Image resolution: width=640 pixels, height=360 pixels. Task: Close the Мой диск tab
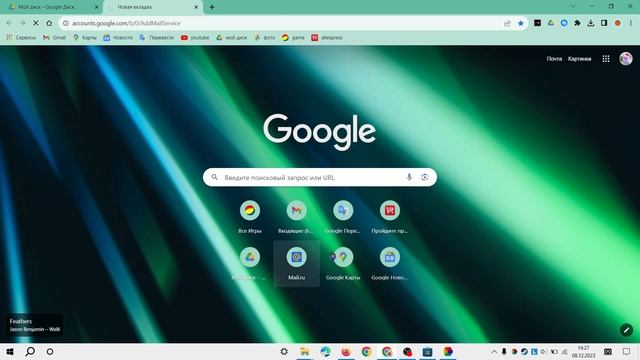click(x=97, y=7)
